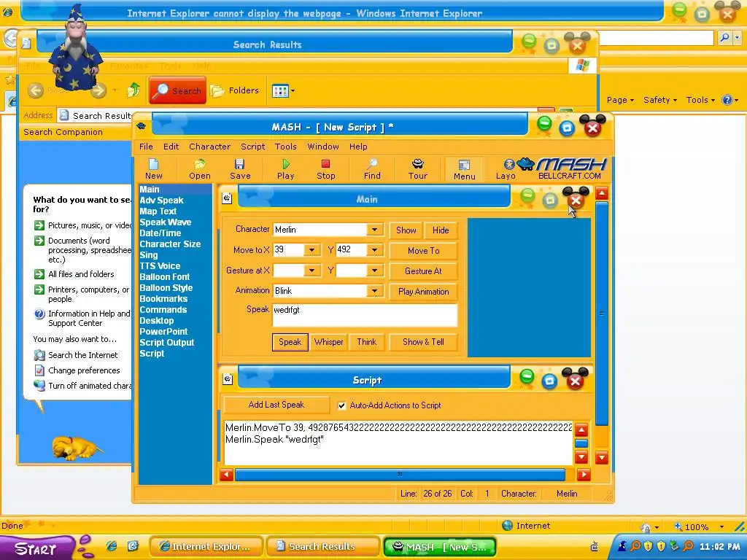
Task: Switch to Search Results taskbar button
Action: (322, 547)
